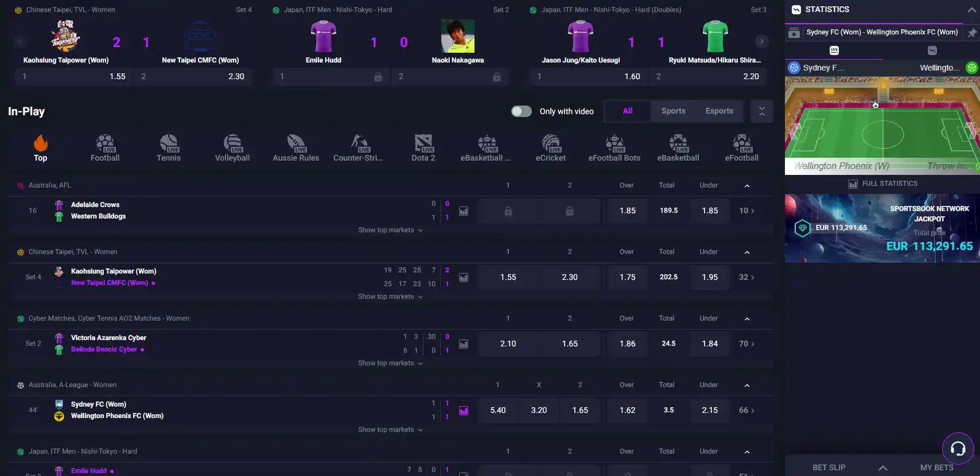Screen dimensions: 980x476
Task: Select Under 3.5 at 2.15 for Sydney FC
Action: click(x=710, y=411)
